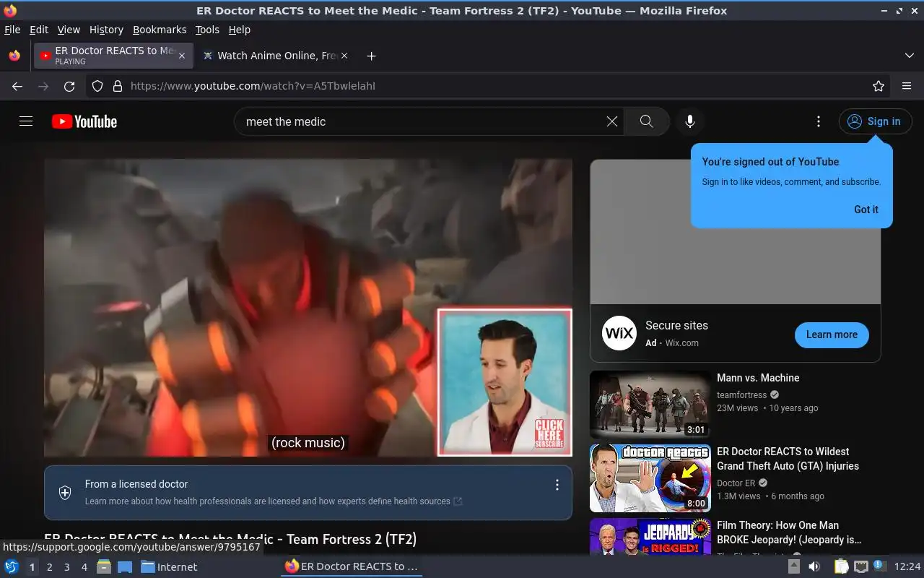
Task: Open the Edit menu
Action: [x=39, y=30]
